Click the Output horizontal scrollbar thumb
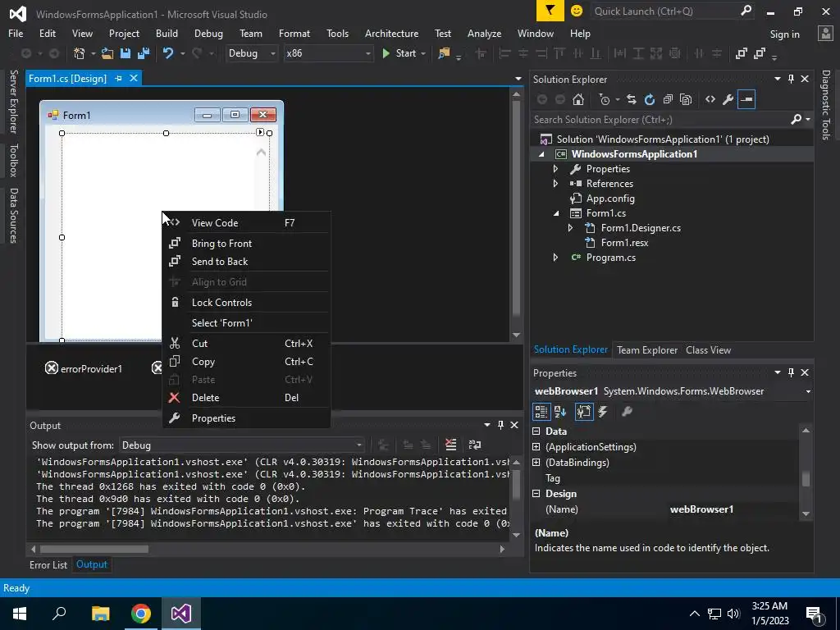840x630 pixels. pos(94,549)
